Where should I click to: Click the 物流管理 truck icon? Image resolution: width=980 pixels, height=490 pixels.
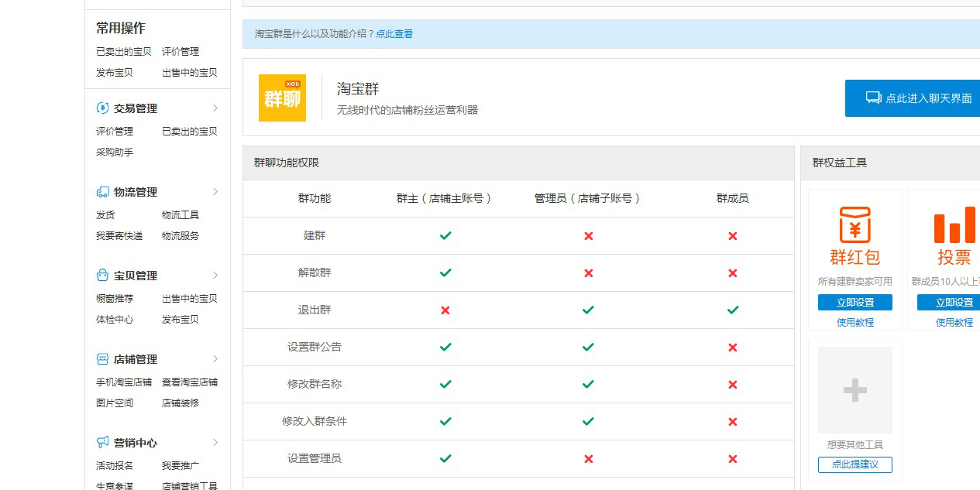(x=102, y=192)
